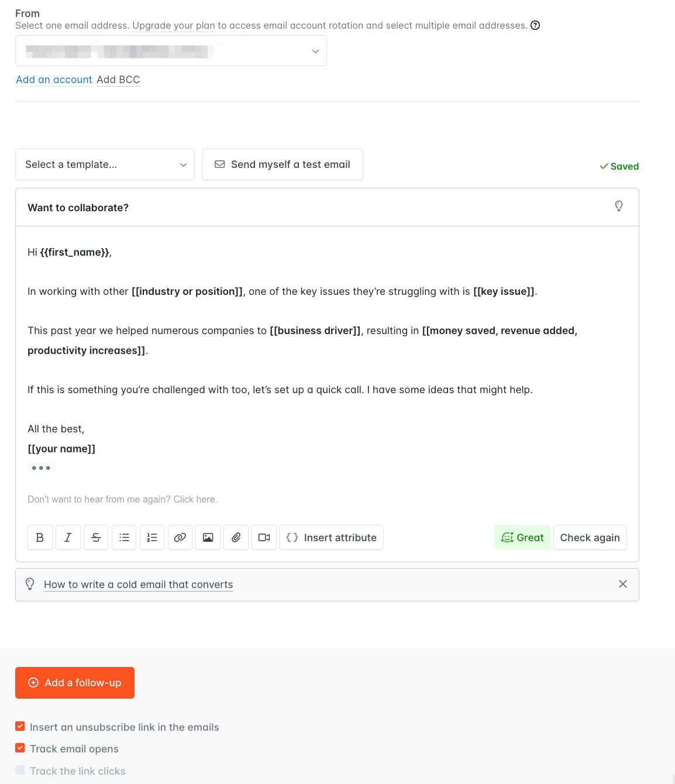Viewport: 675px width, 784px height.
Task: Insert a numbered list
Action: click(x=152, y=537)
